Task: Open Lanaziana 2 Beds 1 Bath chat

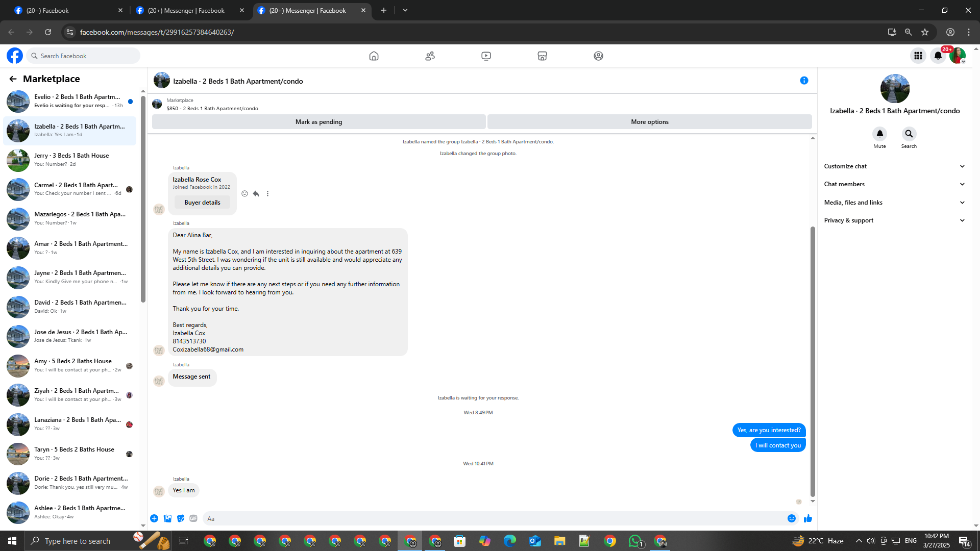Action: point(70,424)
